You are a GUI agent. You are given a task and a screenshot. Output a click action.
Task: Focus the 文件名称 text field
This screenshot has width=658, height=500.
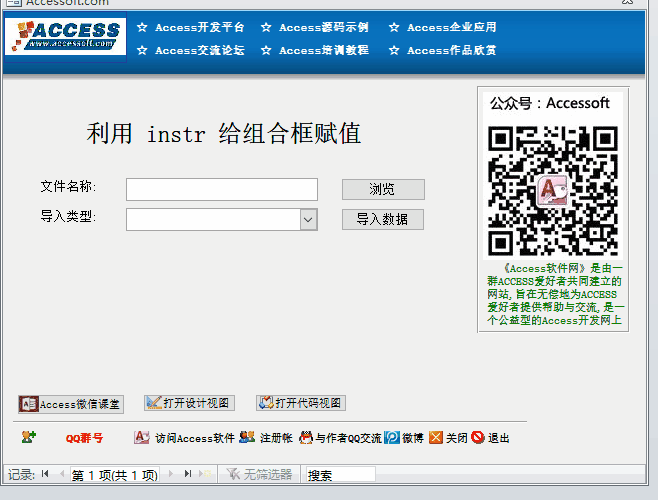(x=222, y=189)
